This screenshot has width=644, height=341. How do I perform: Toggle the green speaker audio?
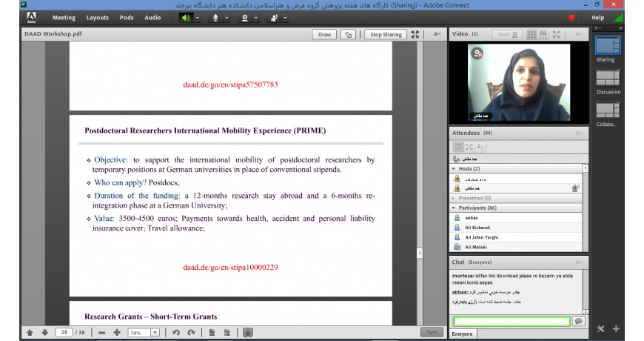coord(186,18)
